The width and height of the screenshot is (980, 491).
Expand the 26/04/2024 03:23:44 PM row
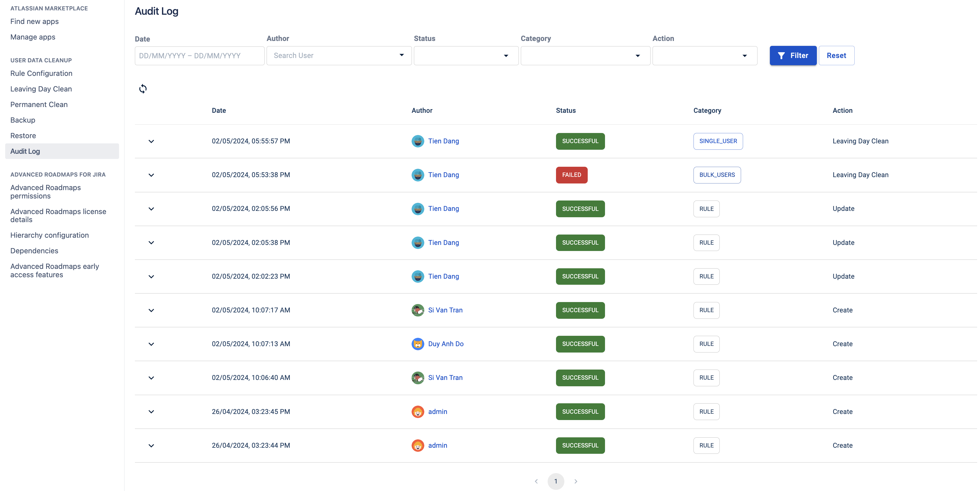[x=151, y=445]
